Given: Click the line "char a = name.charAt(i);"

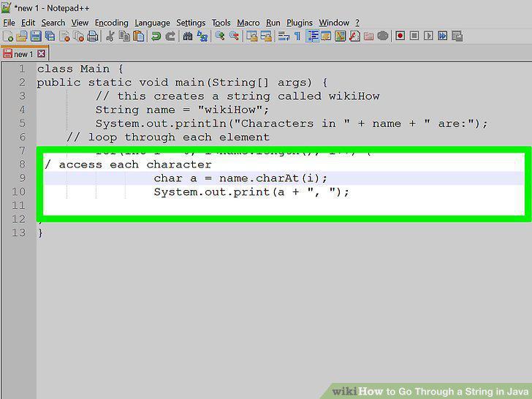Looking at the screenshot, I should 240,178.
